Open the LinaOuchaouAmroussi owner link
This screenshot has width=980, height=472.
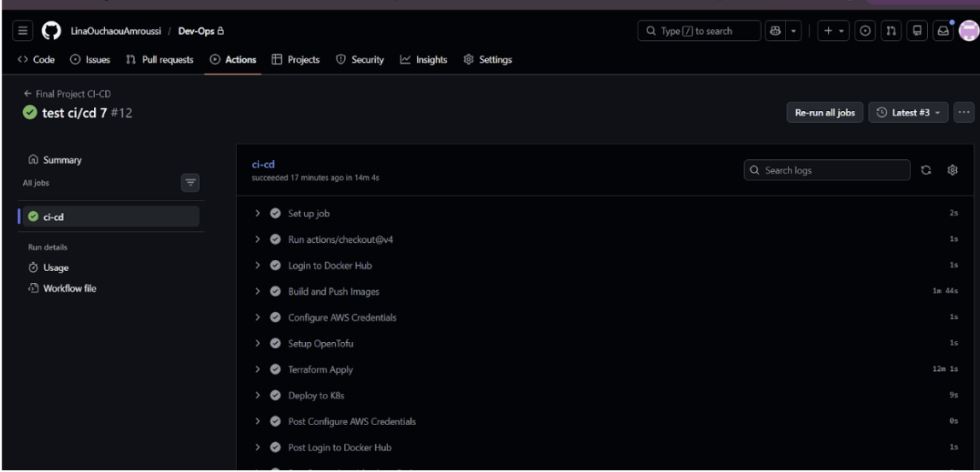click(x=116, y=32)
